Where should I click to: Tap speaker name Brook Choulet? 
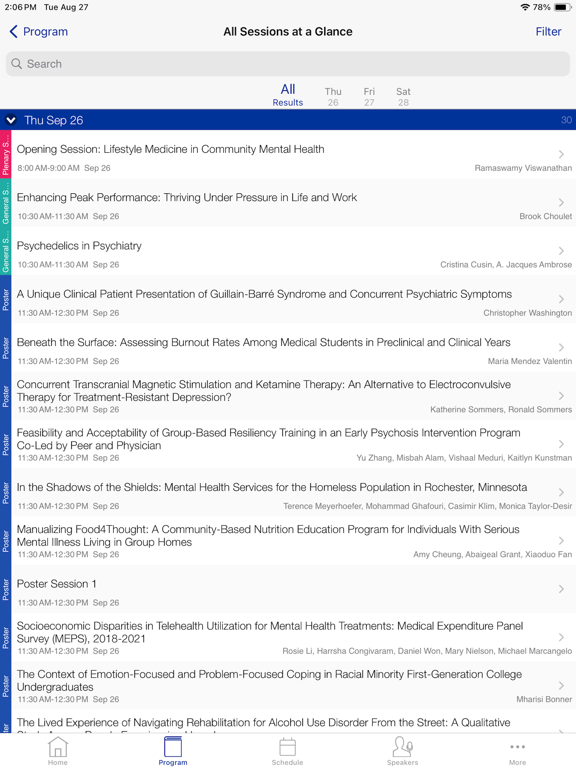[x=546, y=216]
